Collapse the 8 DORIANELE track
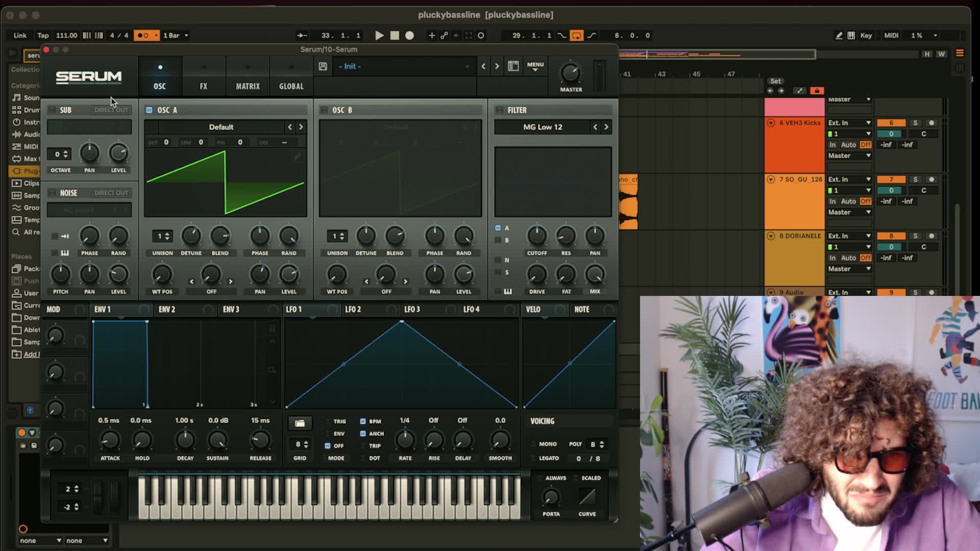This screenshot has width=980, height=551. point(771,236)
